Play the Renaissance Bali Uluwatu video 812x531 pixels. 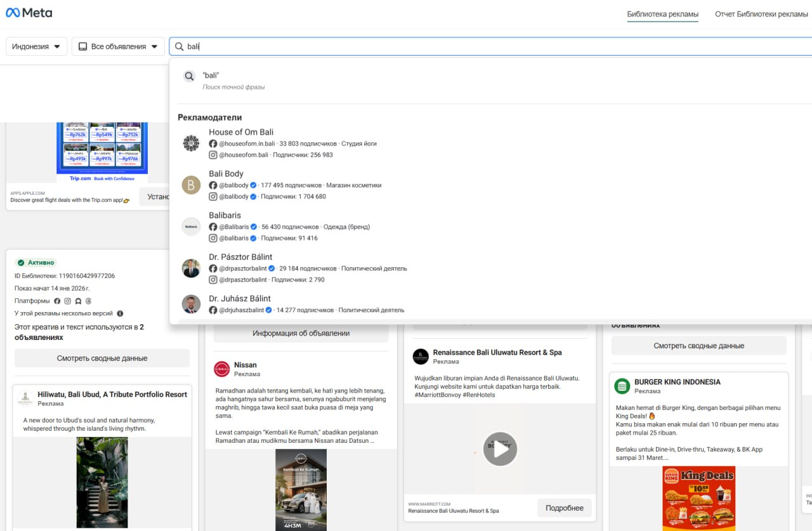point(500,449)
